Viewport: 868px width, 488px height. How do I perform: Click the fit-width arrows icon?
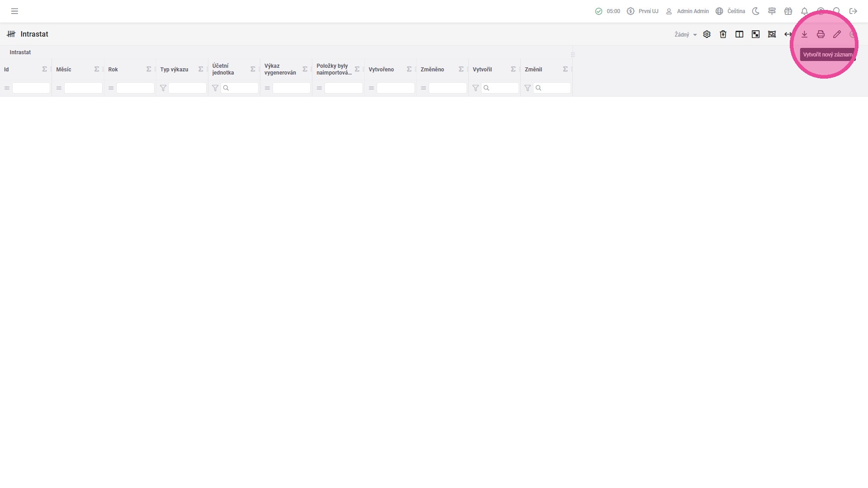coord(788,34)
